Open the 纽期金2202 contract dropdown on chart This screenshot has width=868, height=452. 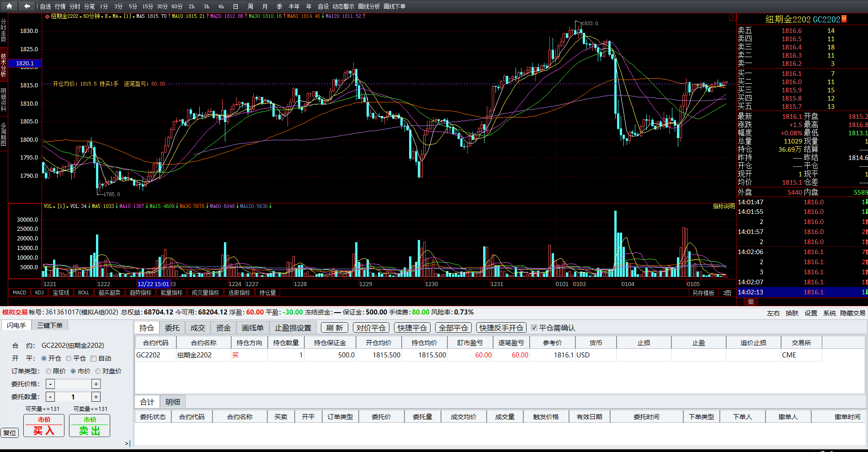tap(66, 16)
